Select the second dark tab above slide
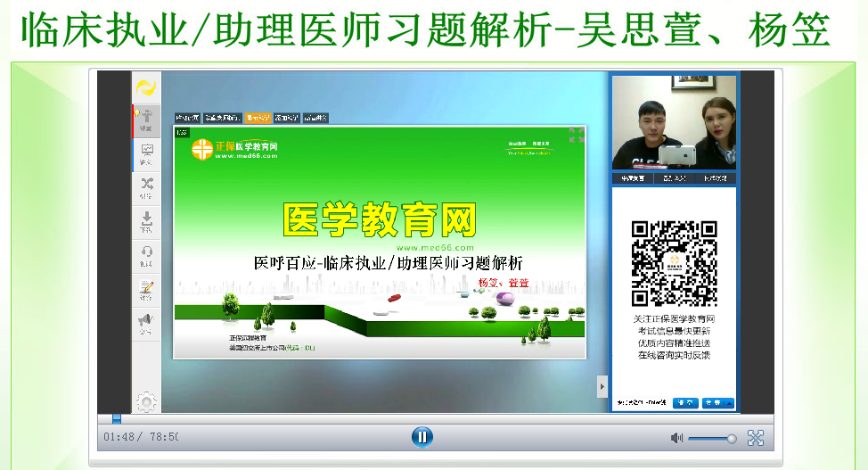The image size is (868, 470). [222, 118]
